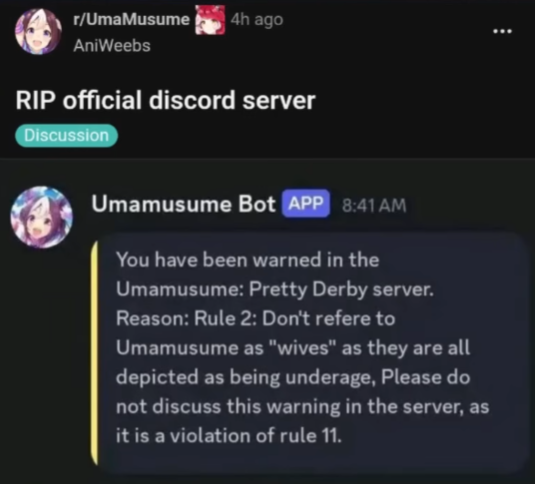Click the 8:41 AM message timestamp
Viewport: 535px width, 484px height.
pos(374,205)
